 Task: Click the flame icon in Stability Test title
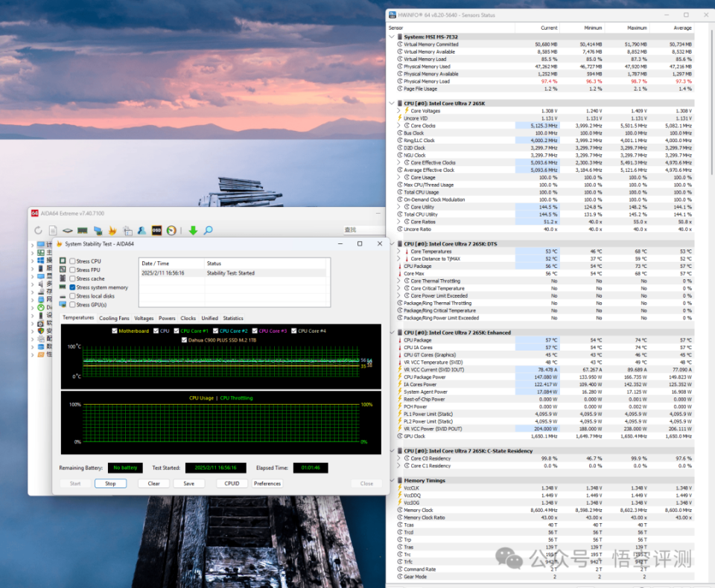point(60,244)
